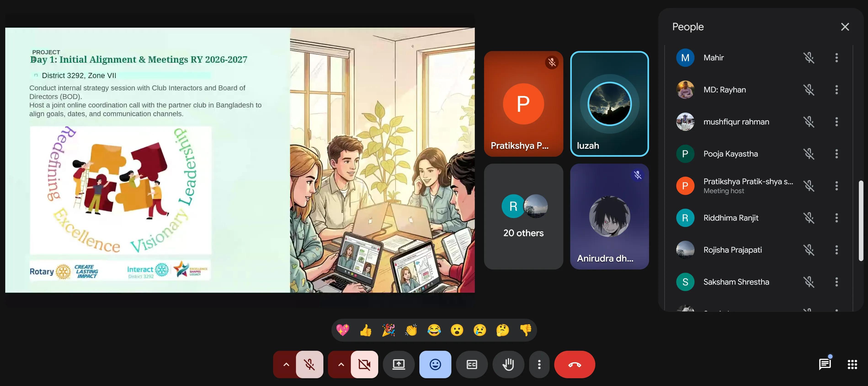Image resolution: width=868 pixels, height=386 pixels.
Task: Toggle the emoji reactions bar
Action: (435, 364)
